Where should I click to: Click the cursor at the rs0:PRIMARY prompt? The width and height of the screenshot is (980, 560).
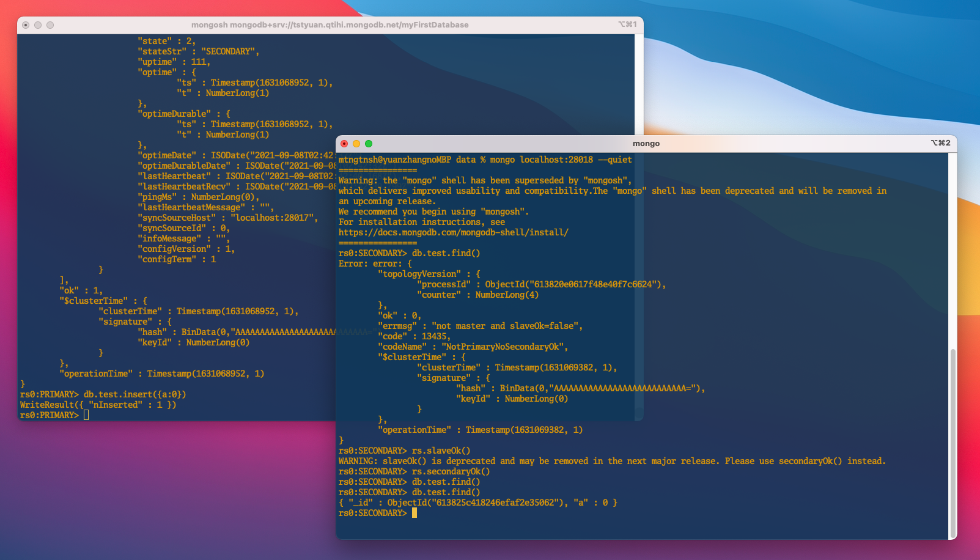click(86, 415)
